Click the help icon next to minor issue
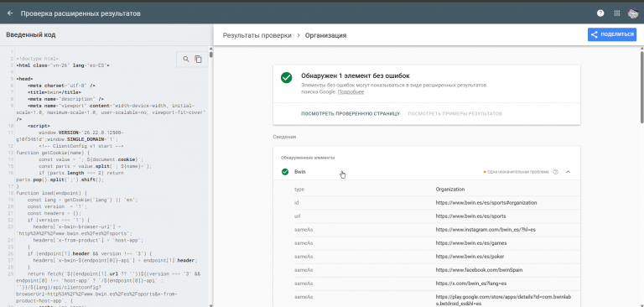This screenshot has height=307, width=644. [x=556, y=172]
